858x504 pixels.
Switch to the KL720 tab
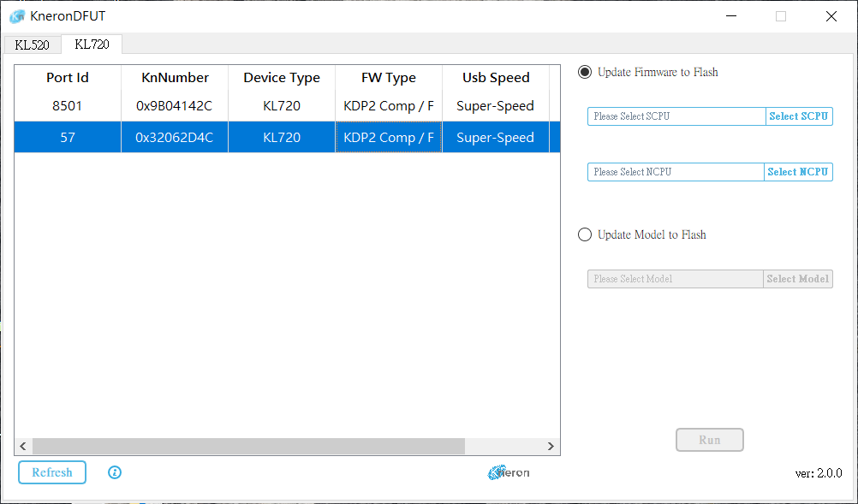(92, 44)
